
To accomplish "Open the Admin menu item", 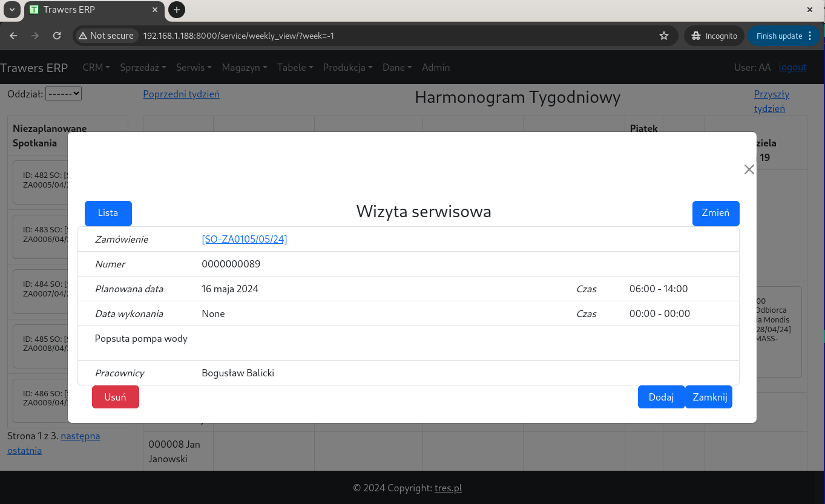I will (x=436, y=67).
